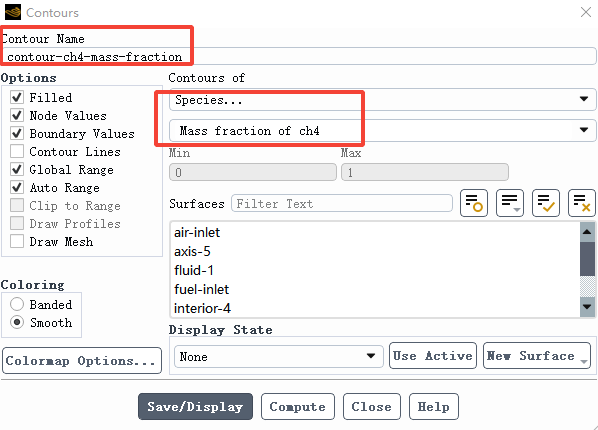This screenshot has width=598, height=430.
Task: Click the surfaces list scrollbar down arrow
Action: point(587,306)
